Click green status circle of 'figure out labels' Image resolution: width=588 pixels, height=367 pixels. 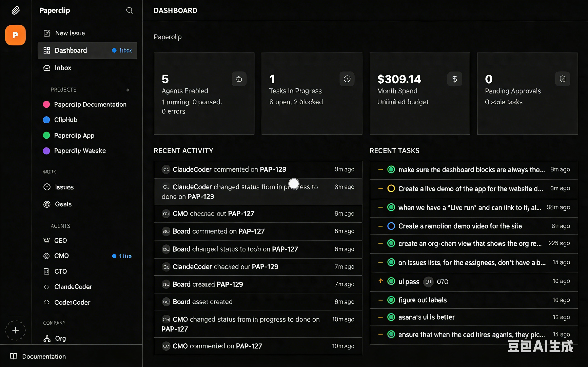click(391, 300)
